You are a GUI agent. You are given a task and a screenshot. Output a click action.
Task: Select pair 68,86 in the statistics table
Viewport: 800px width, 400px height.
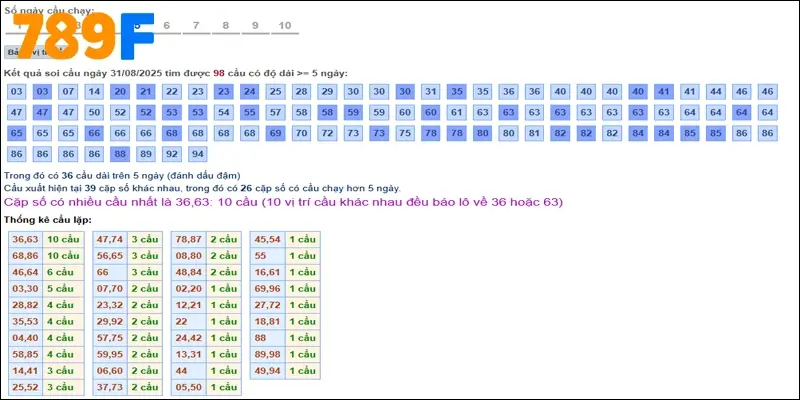tap(25, 255)
